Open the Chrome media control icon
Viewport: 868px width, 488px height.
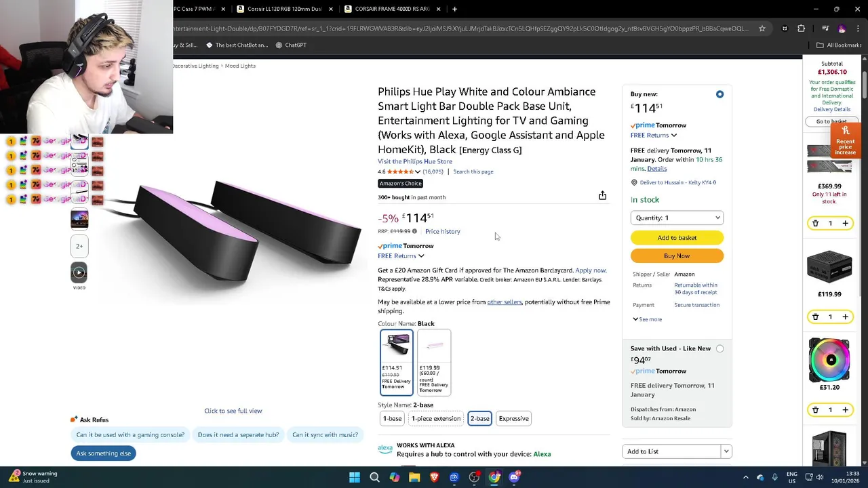[825, 28]
